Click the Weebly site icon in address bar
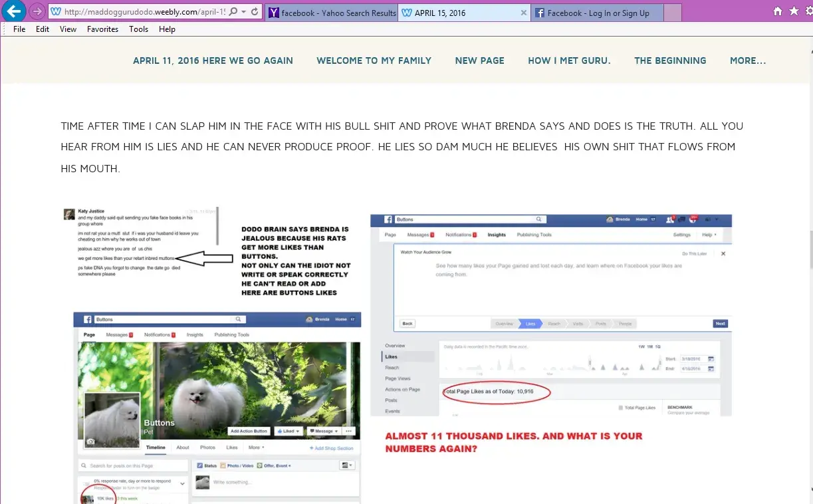 point(56,12)
